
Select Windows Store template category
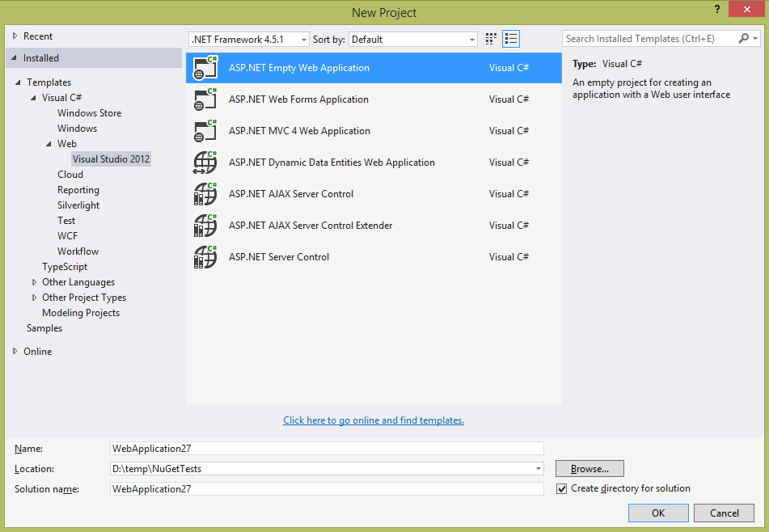click(89, 112)
